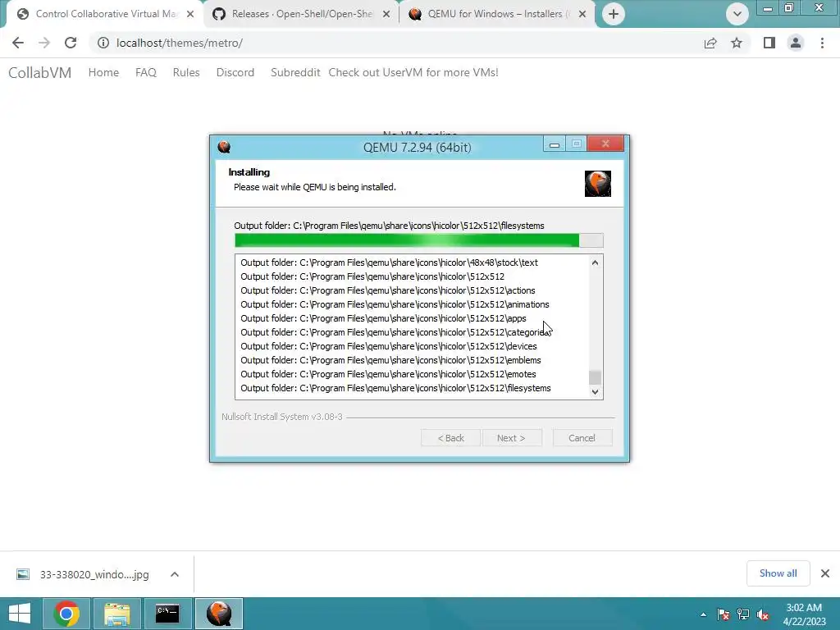Bookmark this tab with the star
Viewport: 840px width, 630px height.
click(737, 43)
